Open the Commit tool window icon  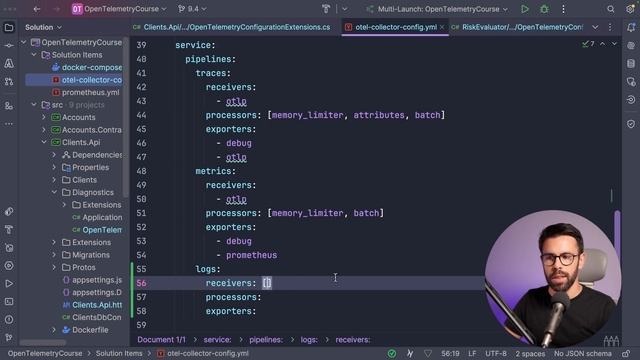click(9, 45)
